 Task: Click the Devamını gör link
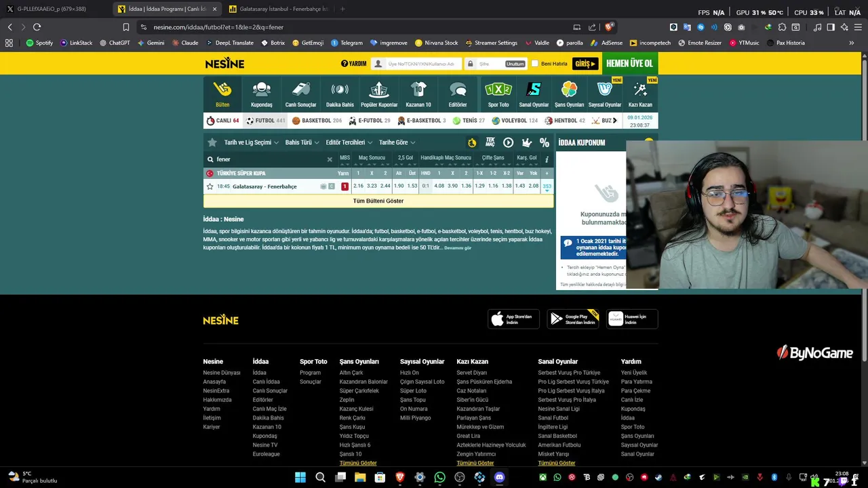pyautogui.click(x=458, y=248)
